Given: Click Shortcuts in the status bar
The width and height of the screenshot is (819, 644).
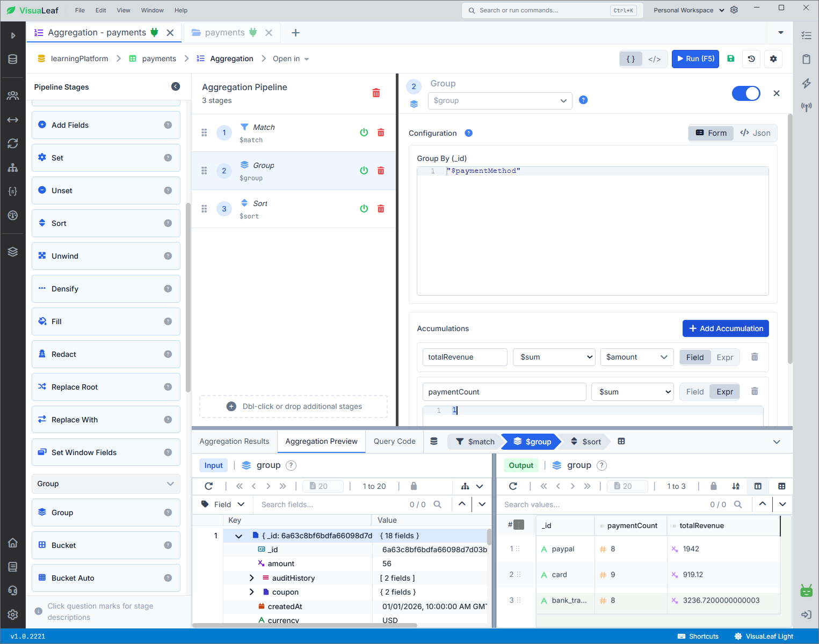Looking at the screenshot, I should click(x=698, y=636).
